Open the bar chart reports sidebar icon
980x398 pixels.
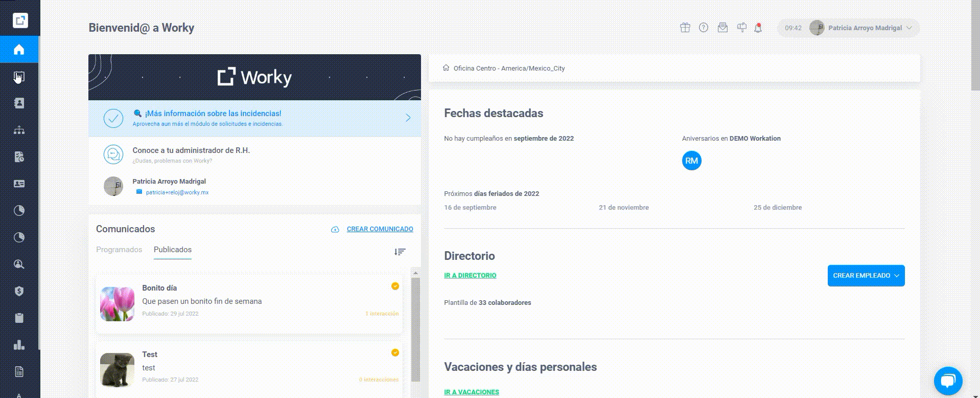pos(19,345)
